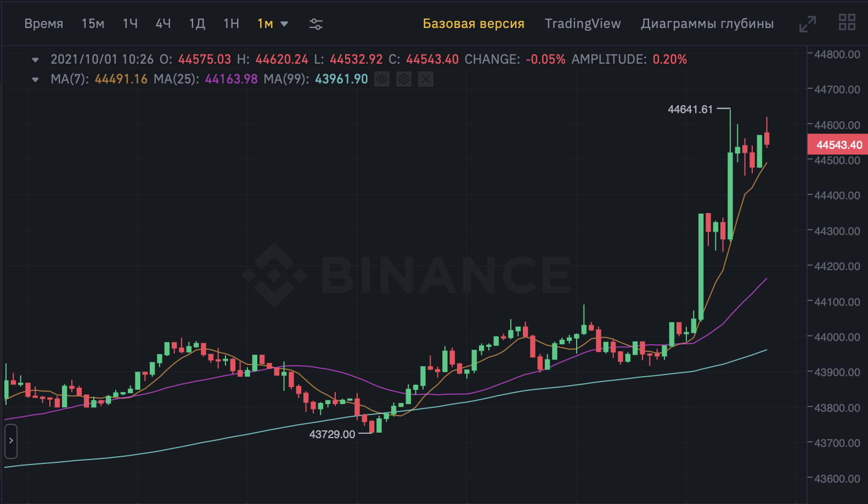Switch to the TradingView chart tab
The image size is (868, 504).
coord(582,24)
